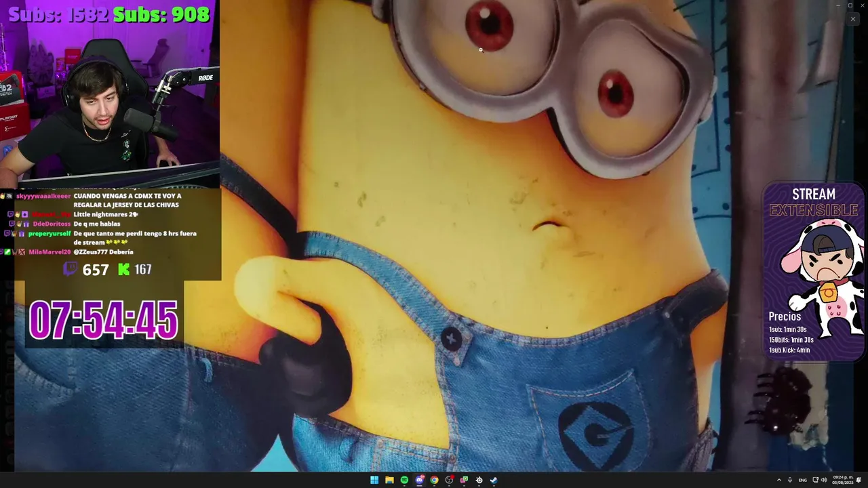
Task: Minimize the fullscreen viewer window
Action: (837, 5)
